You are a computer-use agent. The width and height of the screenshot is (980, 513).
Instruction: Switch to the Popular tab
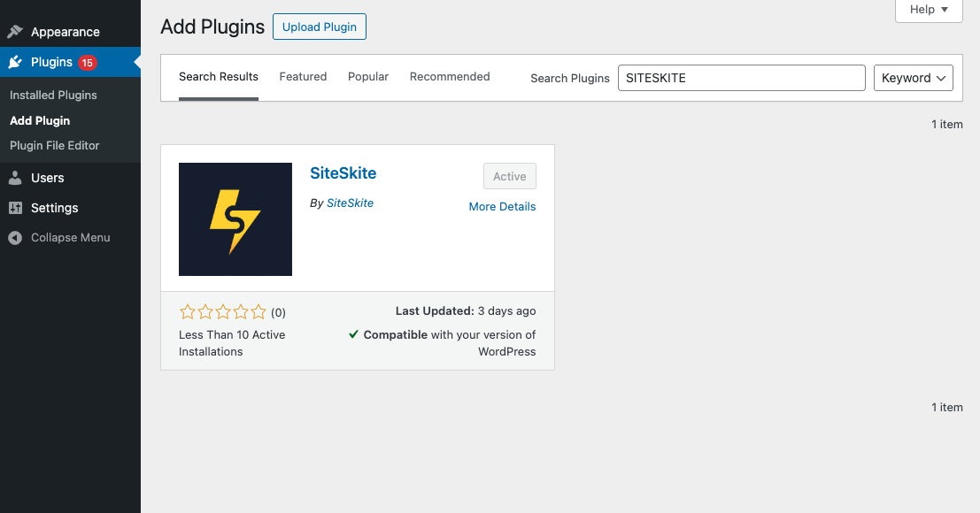(x=368, y=77)
